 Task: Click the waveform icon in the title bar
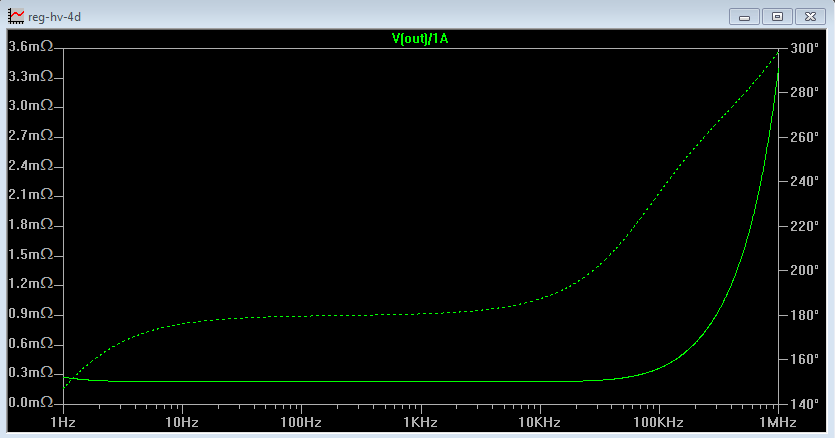click(16, 17)
